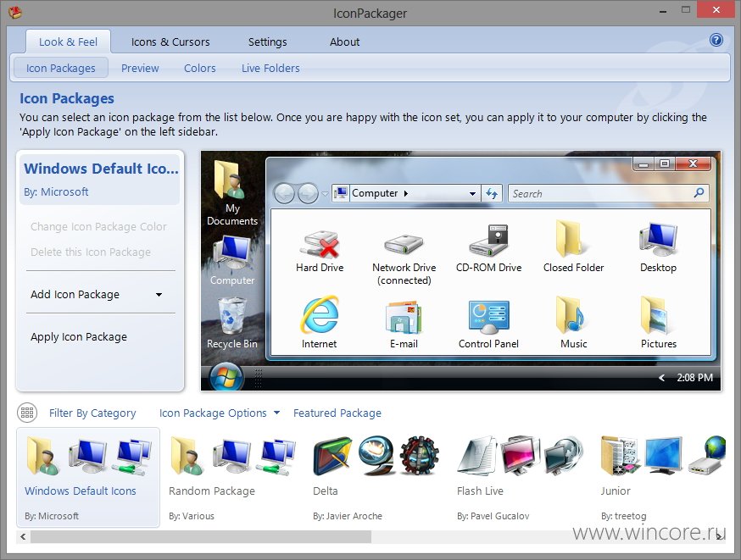Click the Pictures folder icon
Viewport: 741px width, 560px height.
tap(656, 314)
